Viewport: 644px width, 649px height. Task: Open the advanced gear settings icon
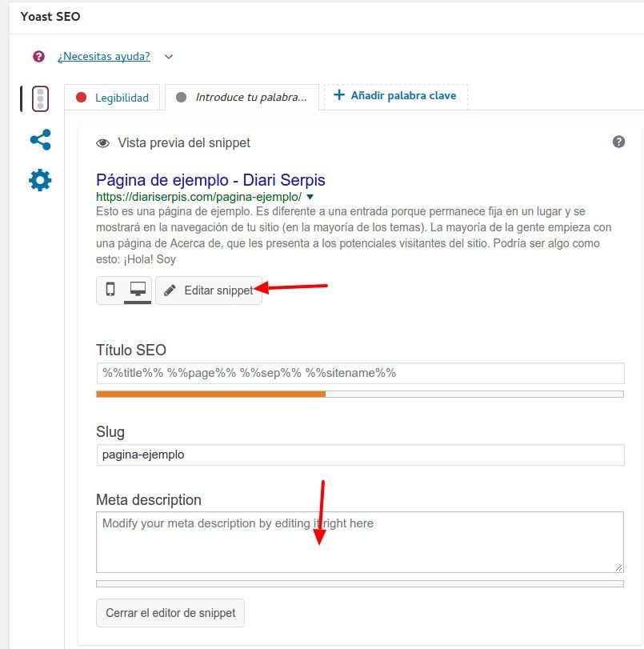point(40,180)
